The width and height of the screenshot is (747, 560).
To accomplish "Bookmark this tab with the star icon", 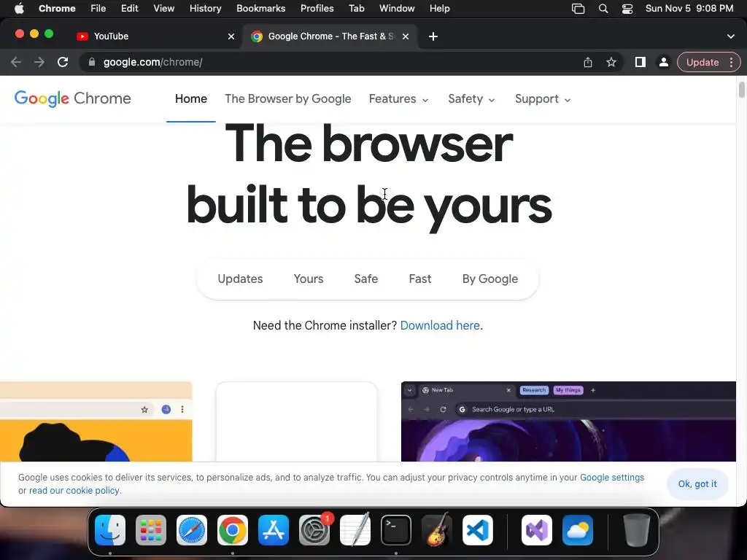I will click(611, 62).
